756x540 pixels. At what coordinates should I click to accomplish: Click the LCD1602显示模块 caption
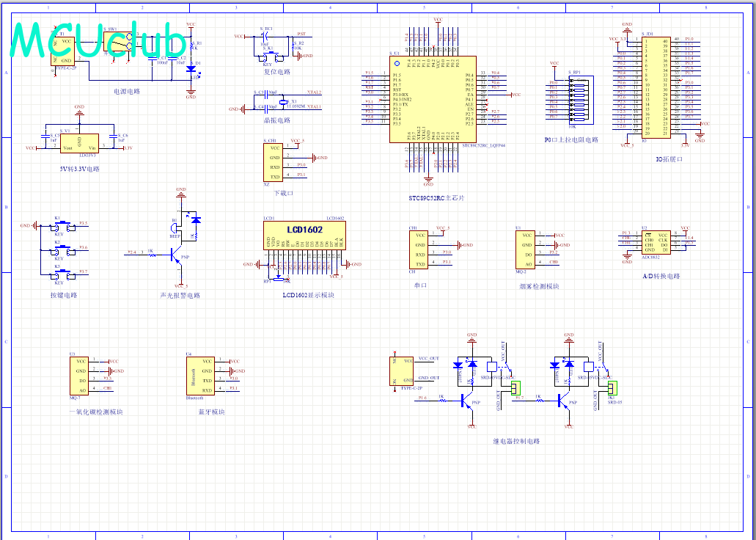tap(308, 296)
